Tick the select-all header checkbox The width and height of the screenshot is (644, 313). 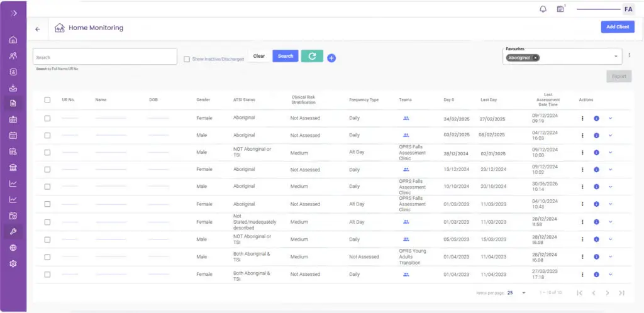47,100
